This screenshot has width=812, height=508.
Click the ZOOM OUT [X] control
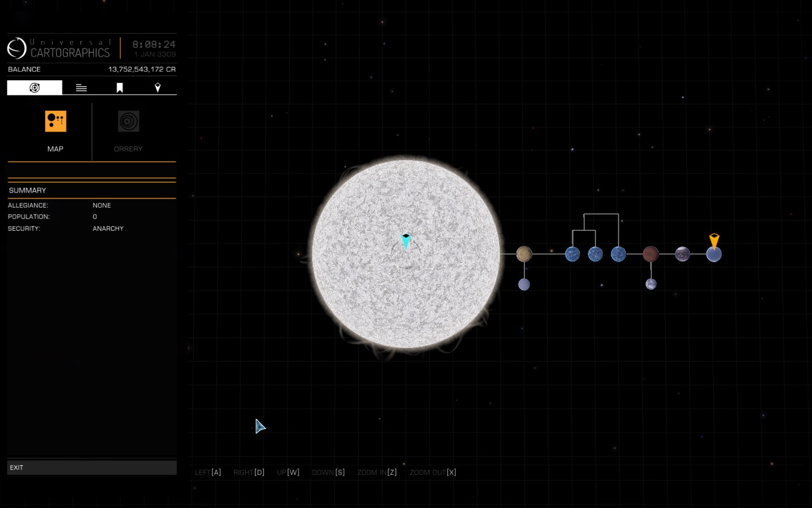(433, 472)
